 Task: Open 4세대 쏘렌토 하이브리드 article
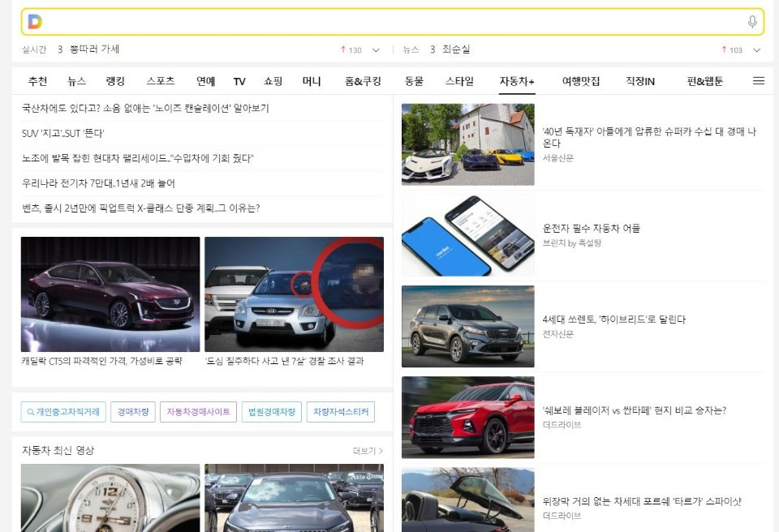[614, 320]
